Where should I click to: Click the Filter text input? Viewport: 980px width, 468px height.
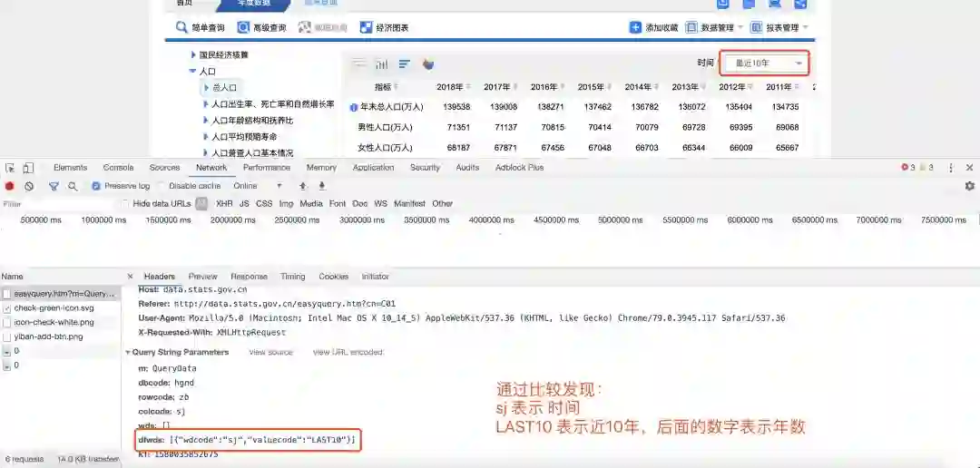57,204
